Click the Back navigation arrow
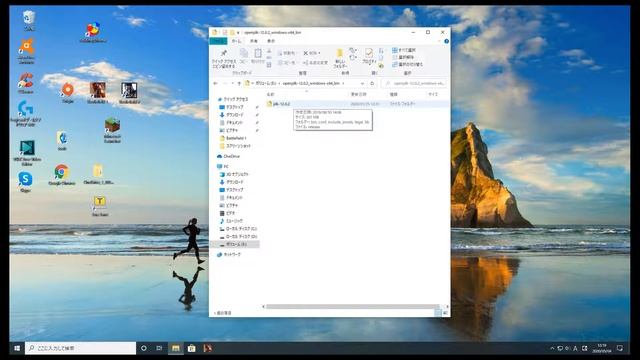Image resolution: width=640 pixels, height=360 pixels. click(x=216, y=83)
